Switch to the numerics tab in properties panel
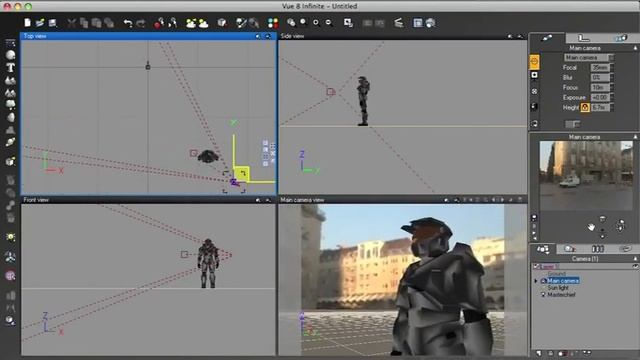 584,38
